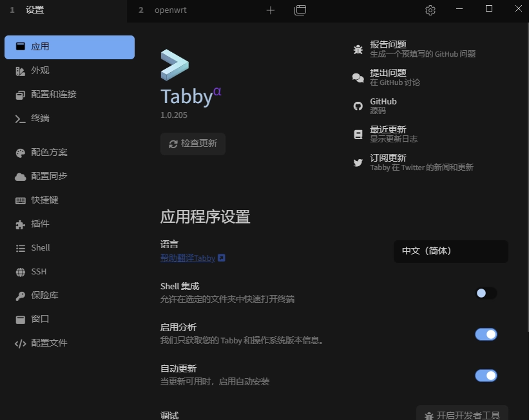Switch to the openwrt tab
Viewport: 529px width, 420px height.
[x=191, y=10]
